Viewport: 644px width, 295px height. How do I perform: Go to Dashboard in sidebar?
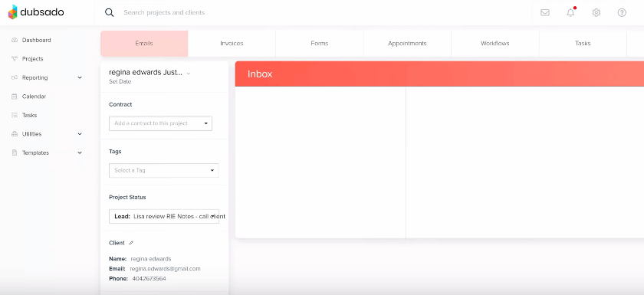click(37, 40)
